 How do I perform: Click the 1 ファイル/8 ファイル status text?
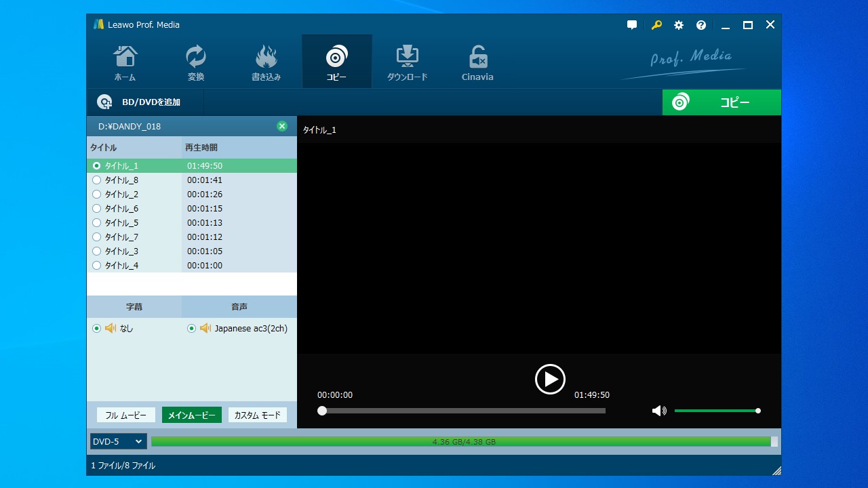123,466
